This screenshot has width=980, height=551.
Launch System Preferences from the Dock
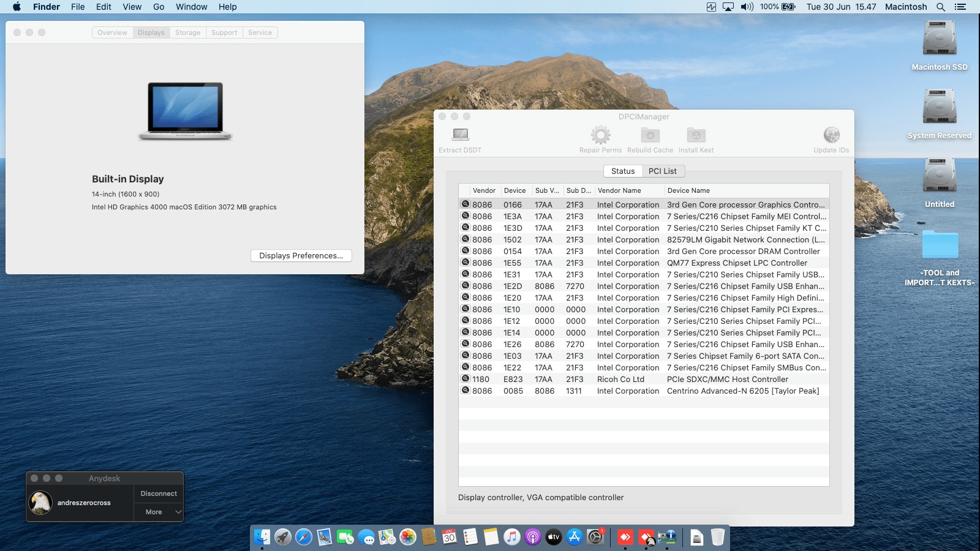point(595,538)
